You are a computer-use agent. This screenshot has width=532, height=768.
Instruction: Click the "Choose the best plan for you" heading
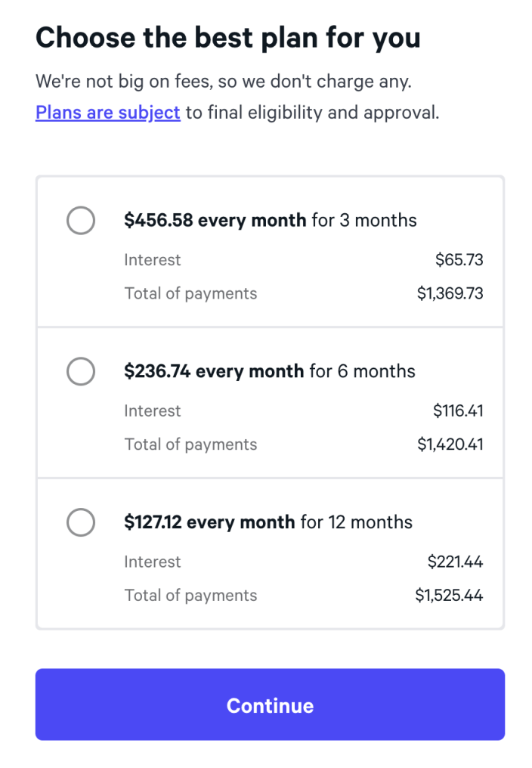point(228,39)
